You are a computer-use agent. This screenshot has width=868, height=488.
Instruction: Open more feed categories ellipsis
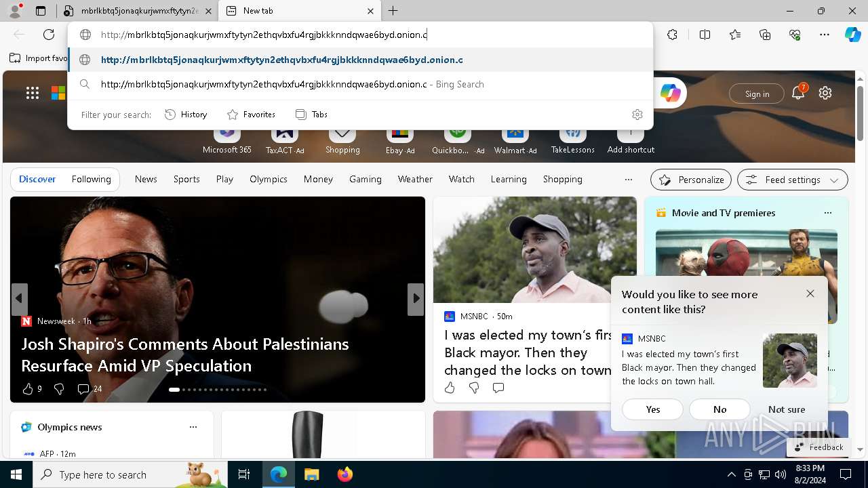628,180
